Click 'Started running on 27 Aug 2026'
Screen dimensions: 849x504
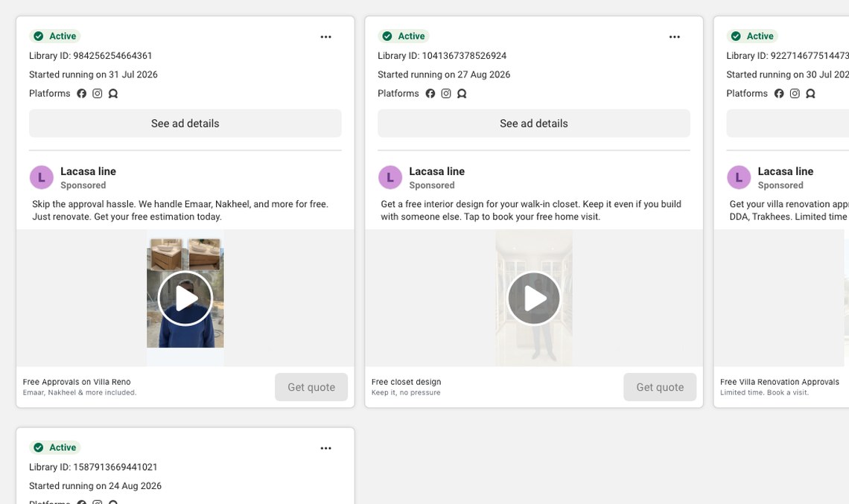[444, 74]
